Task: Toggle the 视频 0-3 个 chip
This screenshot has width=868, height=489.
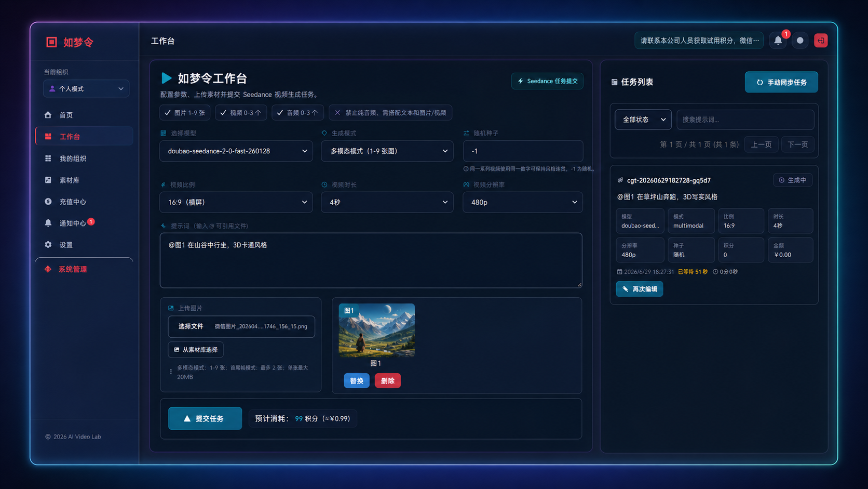Action: tap(241, 113)
